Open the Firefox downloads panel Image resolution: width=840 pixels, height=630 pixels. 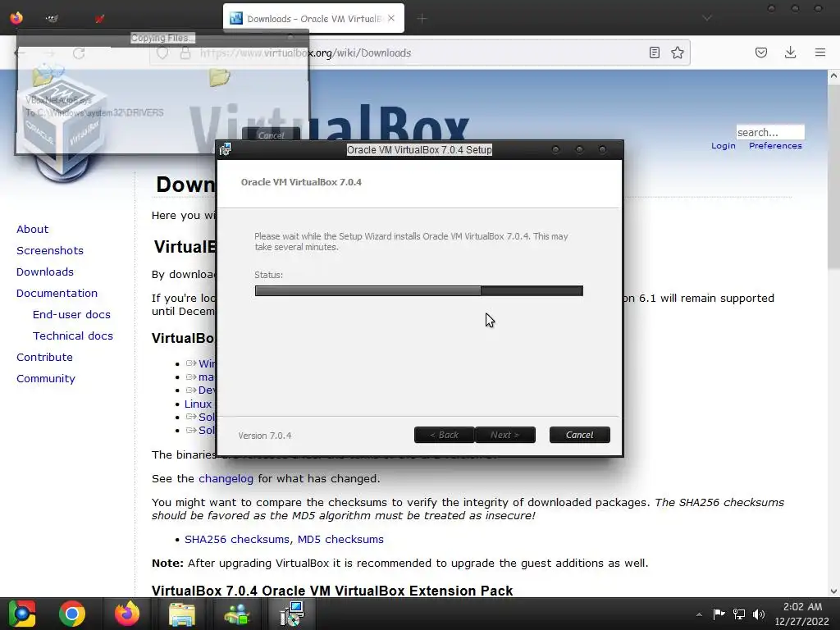point(790,52)
